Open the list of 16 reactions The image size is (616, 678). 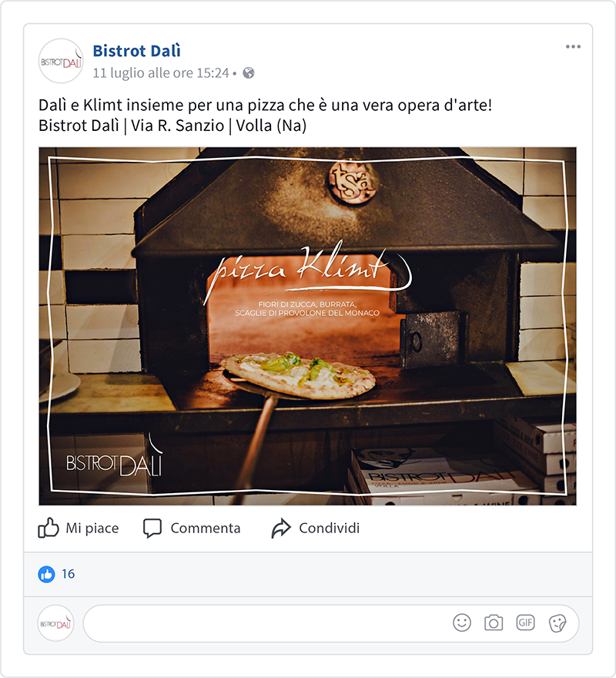click(x=69, y=574)
